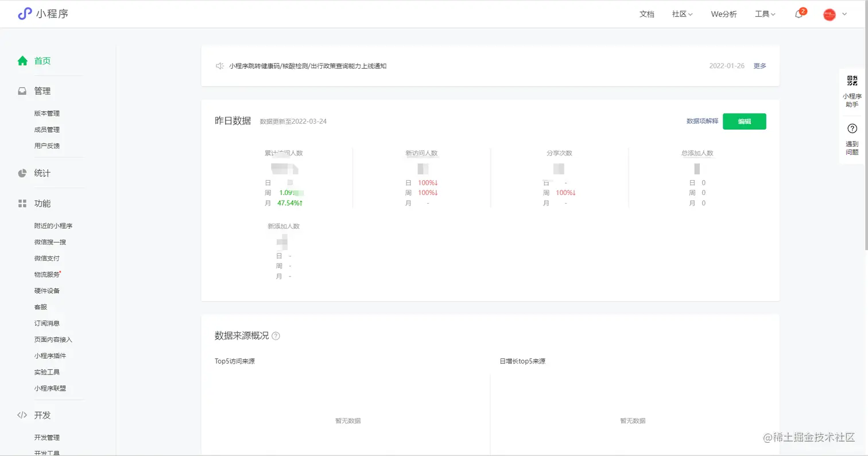Open 微信支付 in the sidebar
Screen dimensions: 868x456
pos(47,258)
